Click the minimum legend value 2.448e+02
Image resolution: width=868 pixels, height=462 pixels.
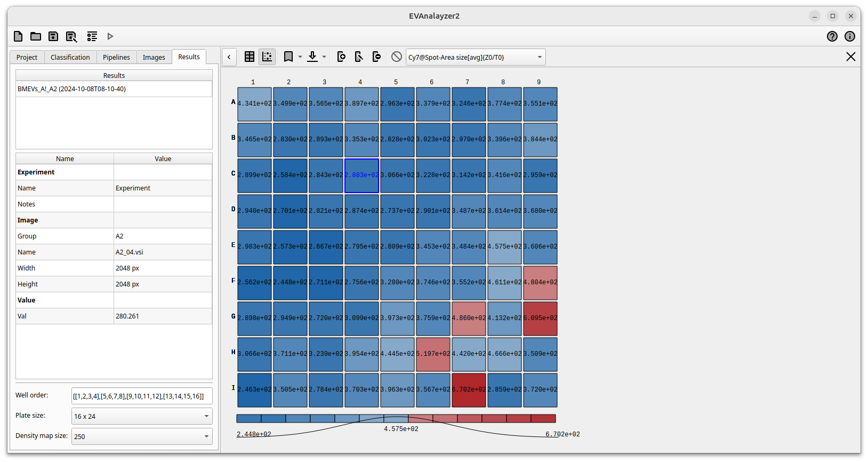point(254,434)
